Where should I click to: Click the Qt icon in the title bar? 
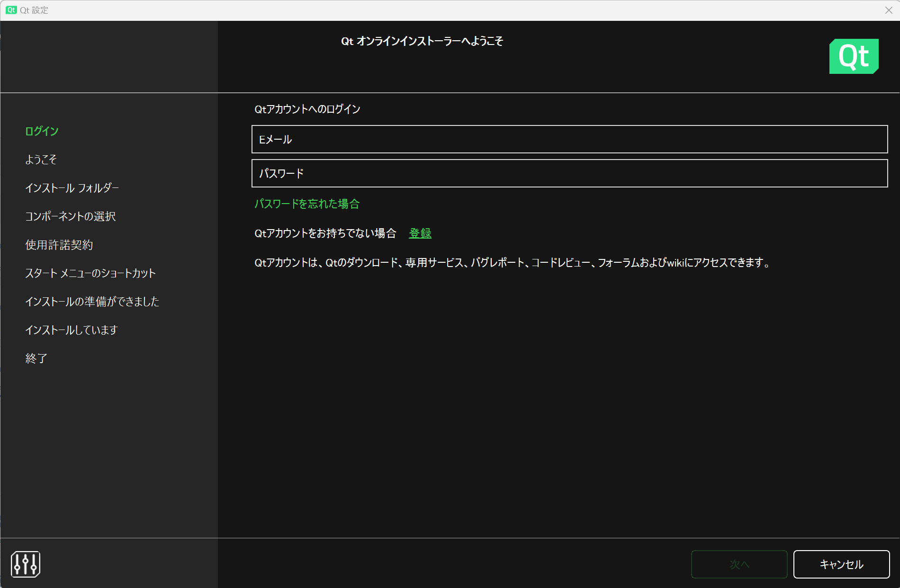(x=11, y=10)
